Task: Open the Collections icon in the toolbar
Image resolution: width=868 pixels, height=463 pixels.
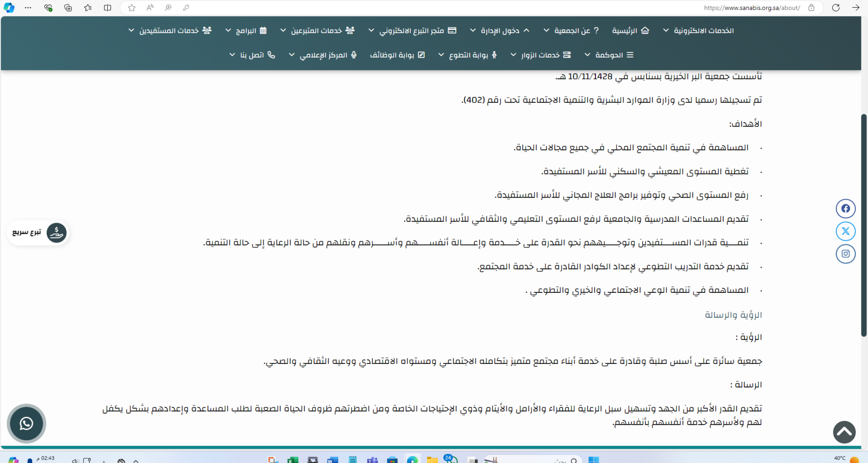Action: coord(68,8)
